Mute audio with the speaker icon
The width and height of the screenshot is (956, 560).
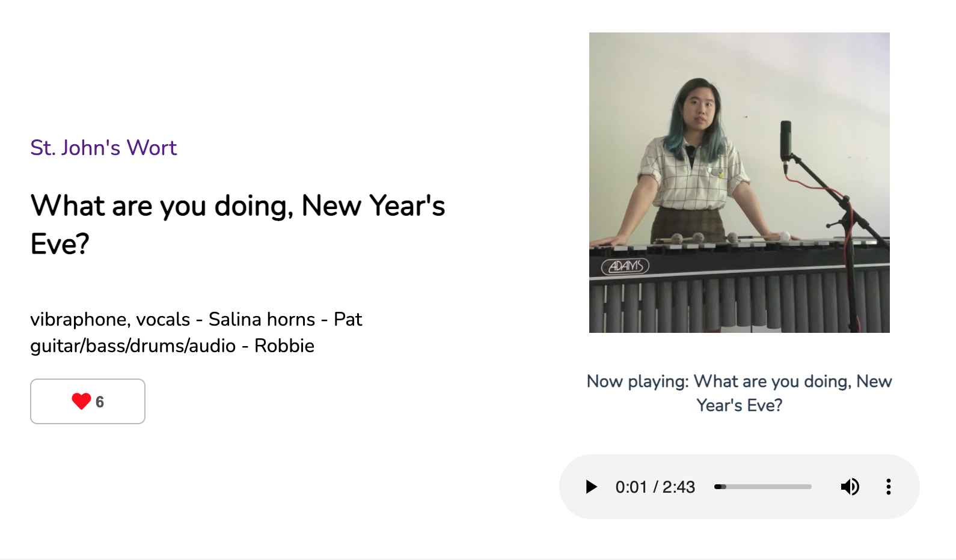pyautogui.click(x=850, y=487)
